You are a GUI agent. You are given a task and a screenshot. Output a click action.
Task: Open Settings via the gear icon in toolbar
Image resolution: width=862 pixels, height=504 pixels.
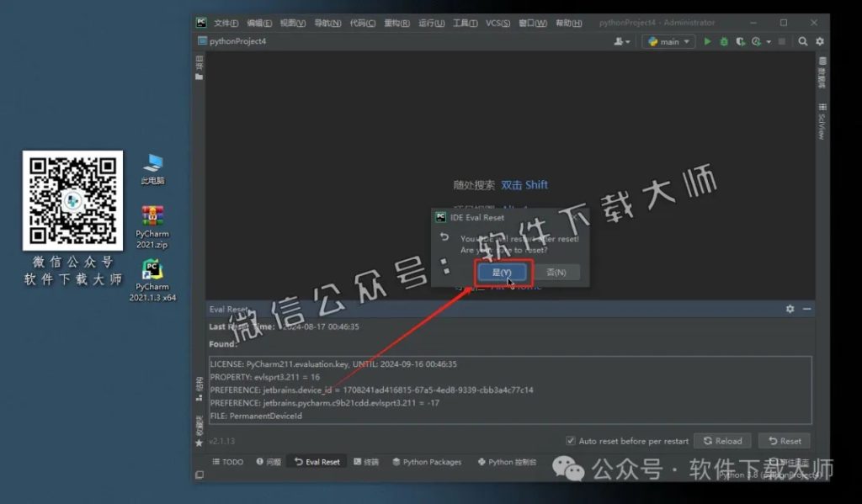821,40
